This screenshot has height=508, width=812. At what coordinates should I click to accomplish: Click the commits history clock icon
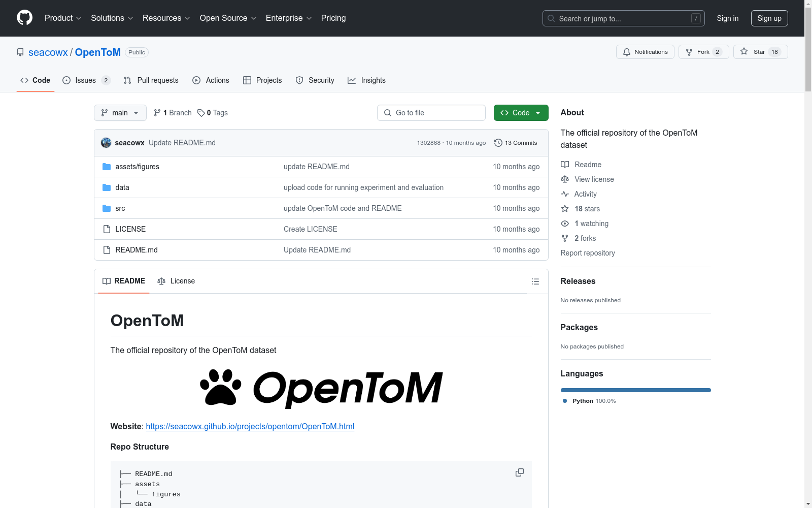point(498,143)
